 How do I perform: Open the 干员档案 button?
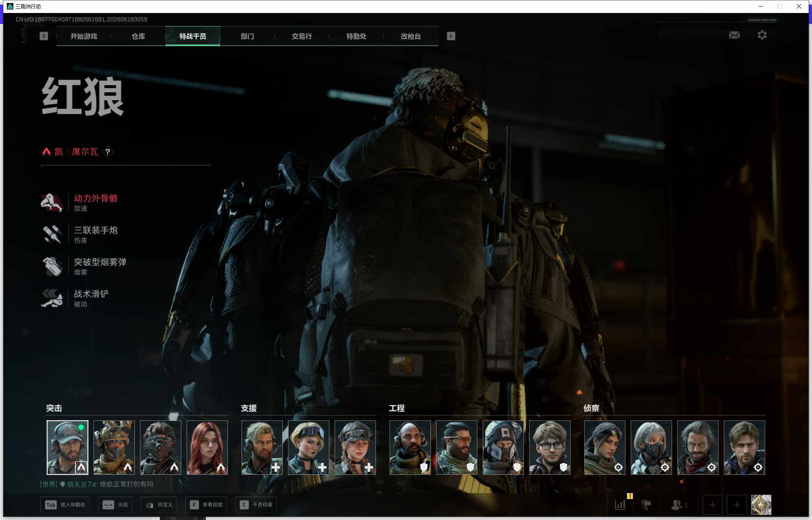256,505
